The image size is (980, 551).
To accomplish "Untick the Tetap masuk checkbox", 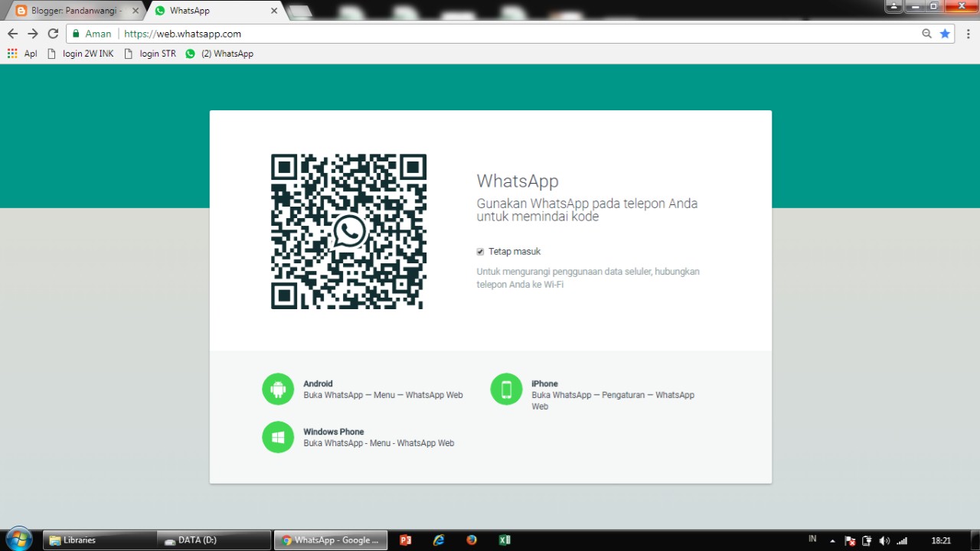I will click(x=480, y=252).
